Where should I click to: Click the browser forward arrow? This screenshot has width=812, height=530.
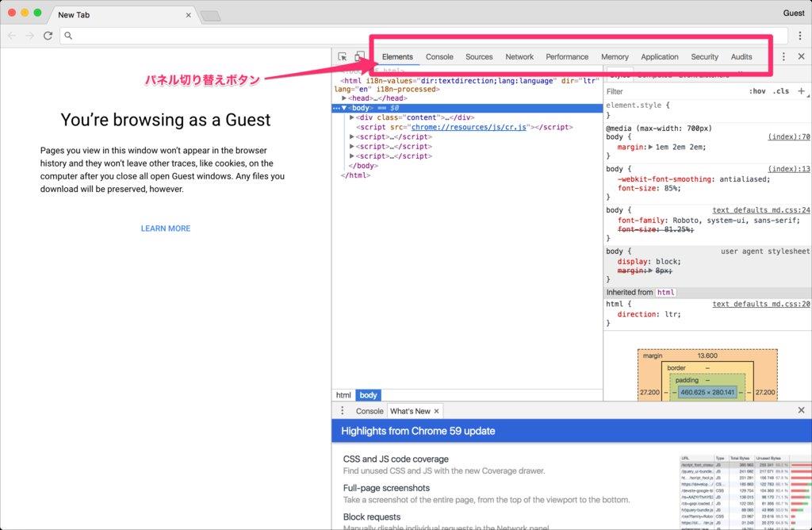[x=29, y=35]
